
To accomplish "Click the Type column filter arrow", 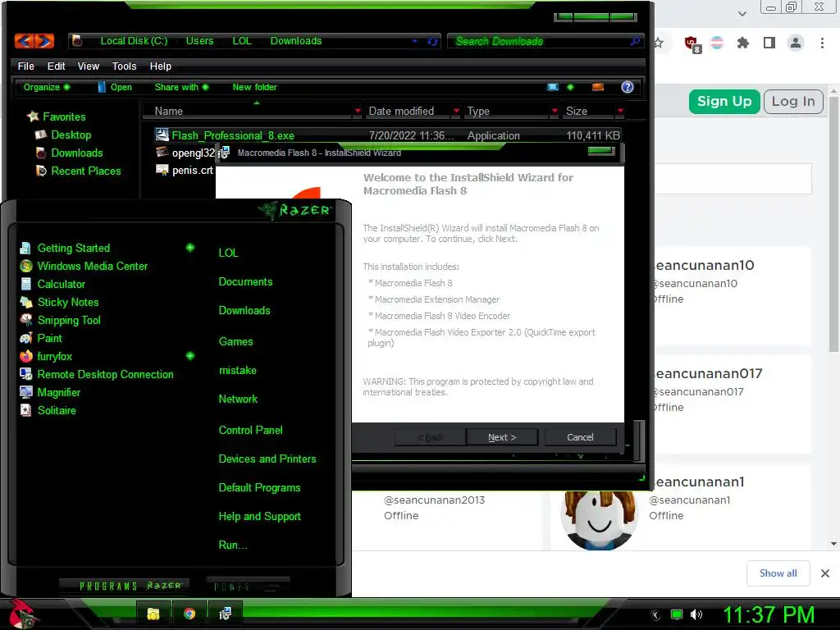I will [x=555, y=111].
